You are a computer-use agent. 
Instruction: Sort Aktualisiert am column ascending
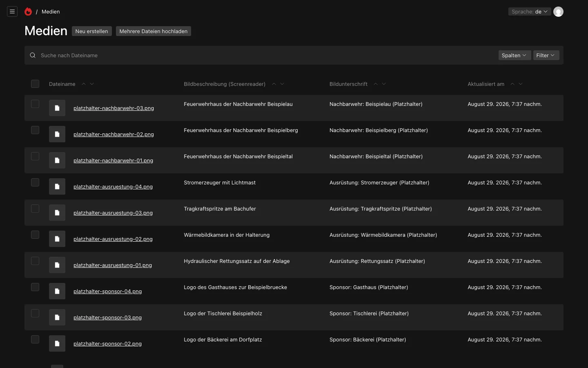tap(512, 84)
